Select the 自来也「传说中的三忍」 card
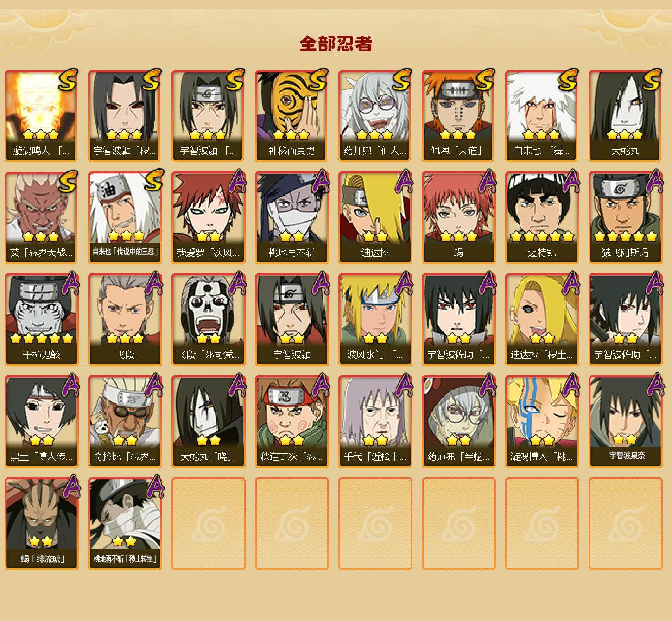Viewport: 672px width, 621px height. pos(125,218)
